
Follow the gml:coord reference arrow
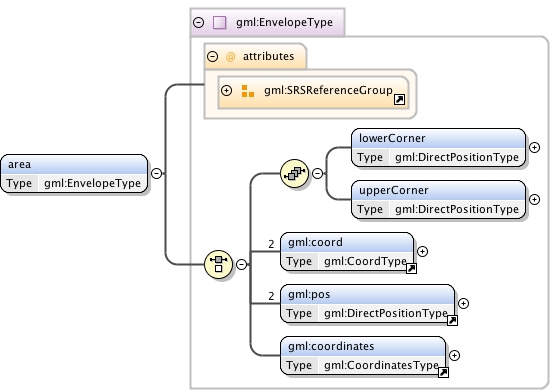(x=411, y=269)
